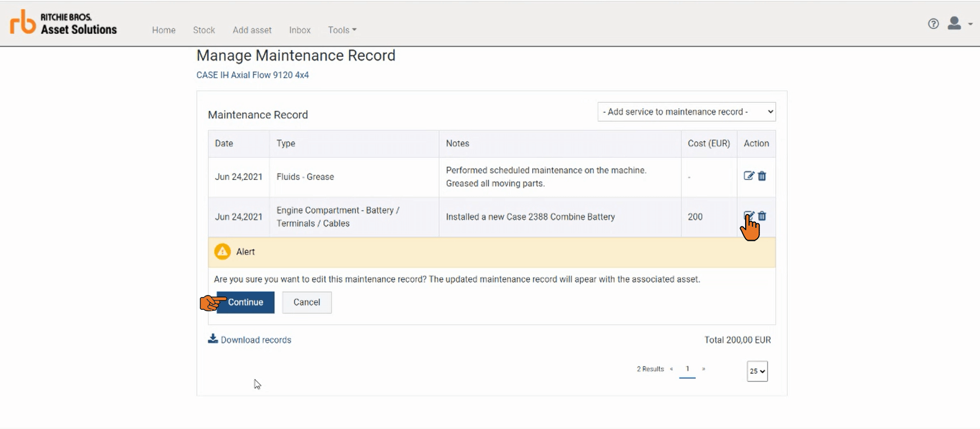Click the edit confirmation message text

point(457,279)
